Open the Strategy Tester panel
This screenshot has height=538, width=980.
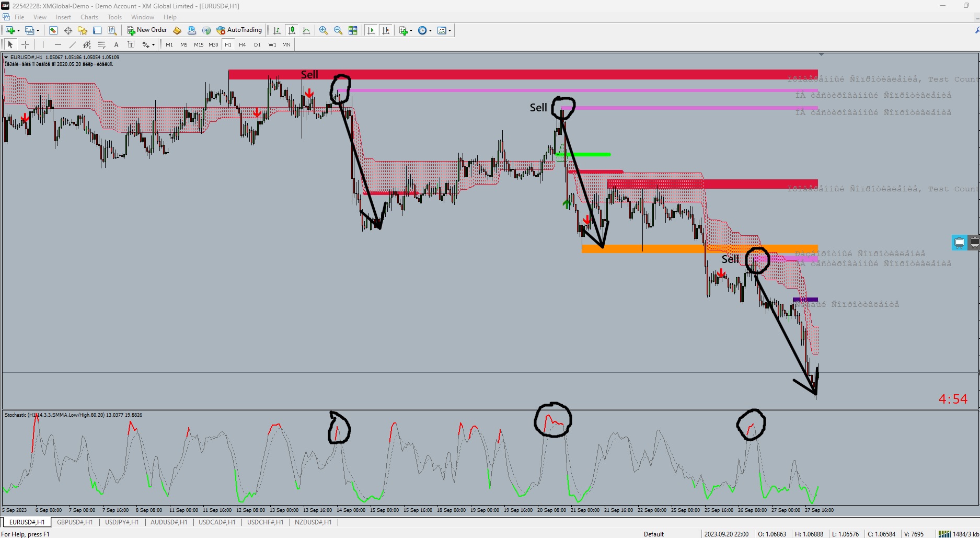tap(111, 30)
